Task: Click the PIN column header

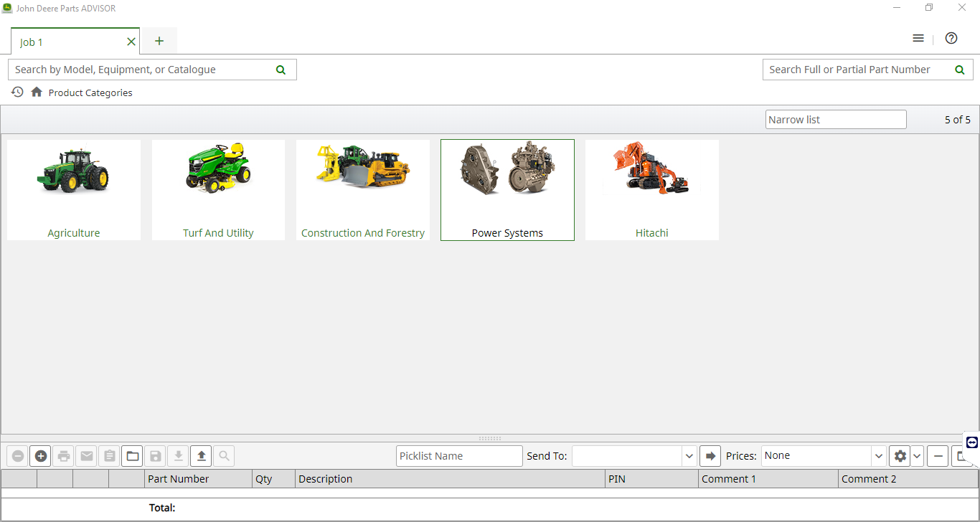Action: 652,479
